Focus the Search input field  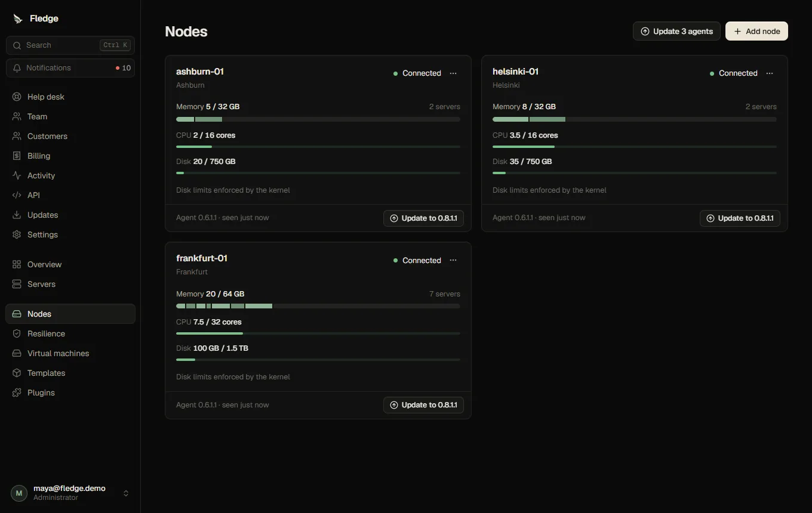pyautogui.click(x=70, y=45)
